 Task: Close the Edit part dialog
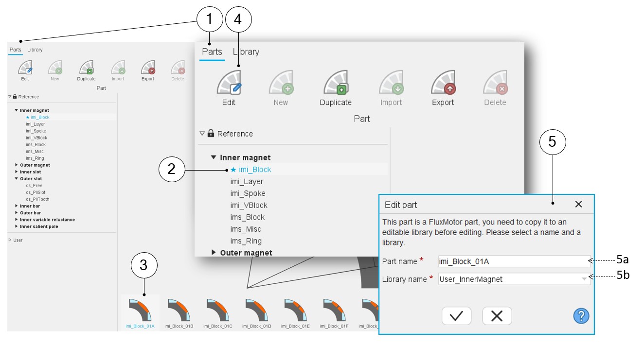coord(578,205)
